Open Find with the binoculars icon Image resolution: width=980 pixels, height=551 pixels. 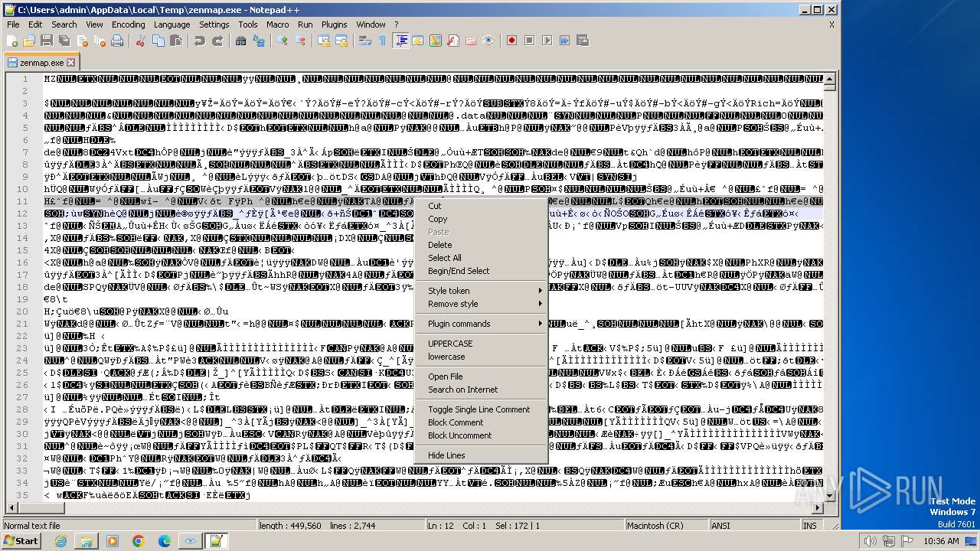242,41
